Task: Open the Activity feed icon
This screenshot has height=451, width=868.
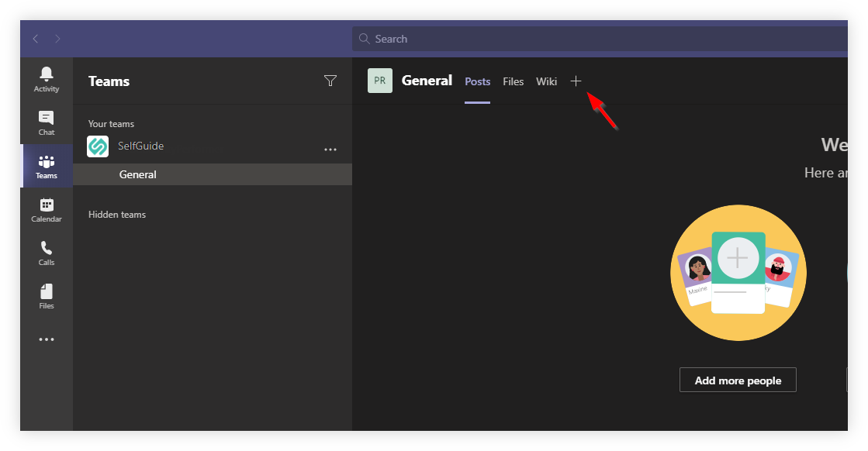Action: click(46, 77)
